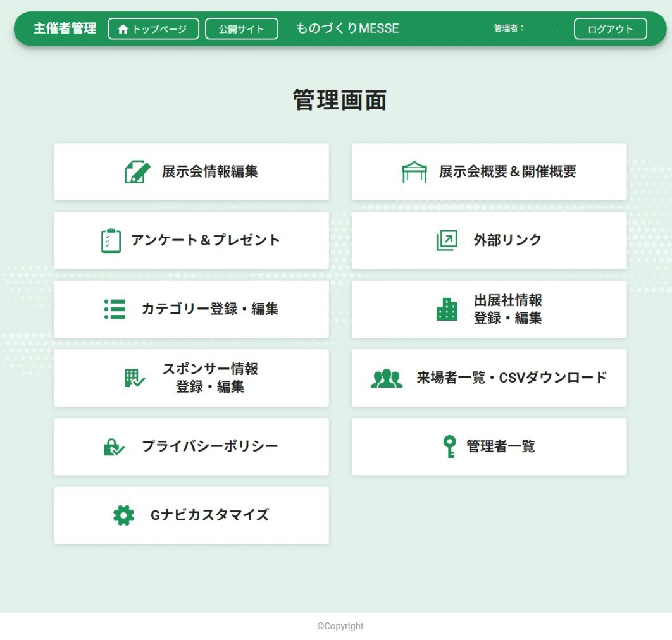Click the home icon in トップページ button

pos(123,29)
